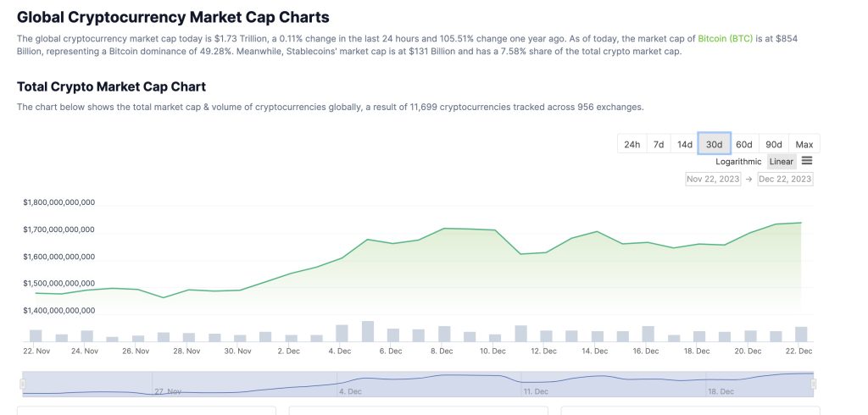Viewport: 868px width, 415px height.
Task: Click the Dec 22, 2023 end date field
Action: click(785, 179)
